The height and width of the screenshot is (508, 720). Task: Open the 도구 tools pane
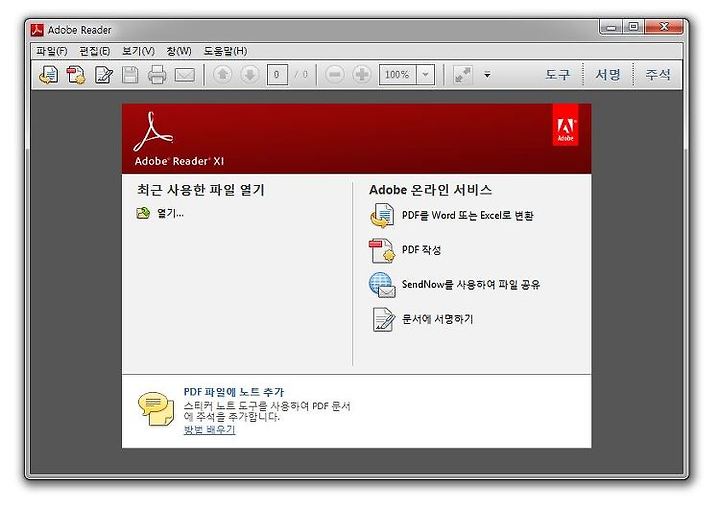(558, 74)
